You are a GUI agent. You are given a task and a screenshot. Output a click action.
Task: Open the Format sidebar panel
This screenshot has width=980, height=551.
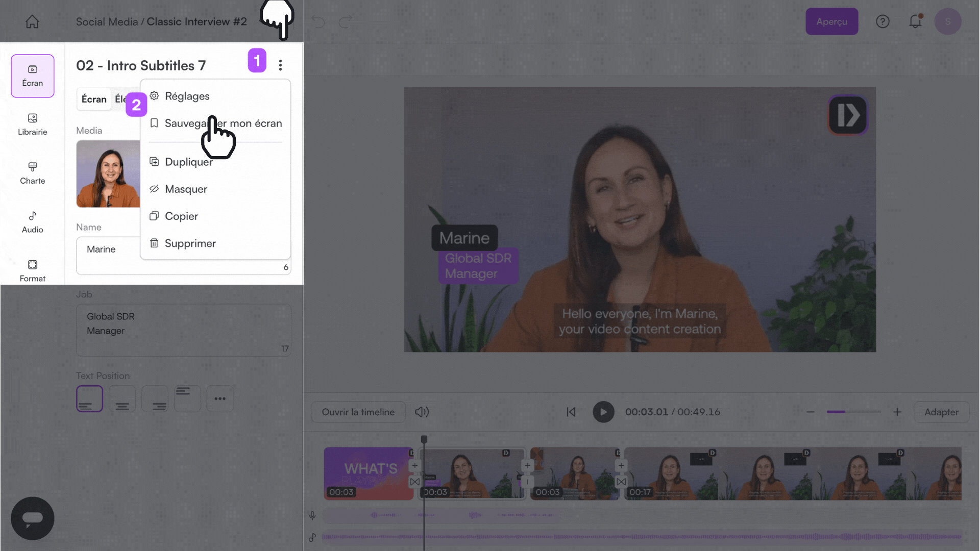[x=32, y=270]
